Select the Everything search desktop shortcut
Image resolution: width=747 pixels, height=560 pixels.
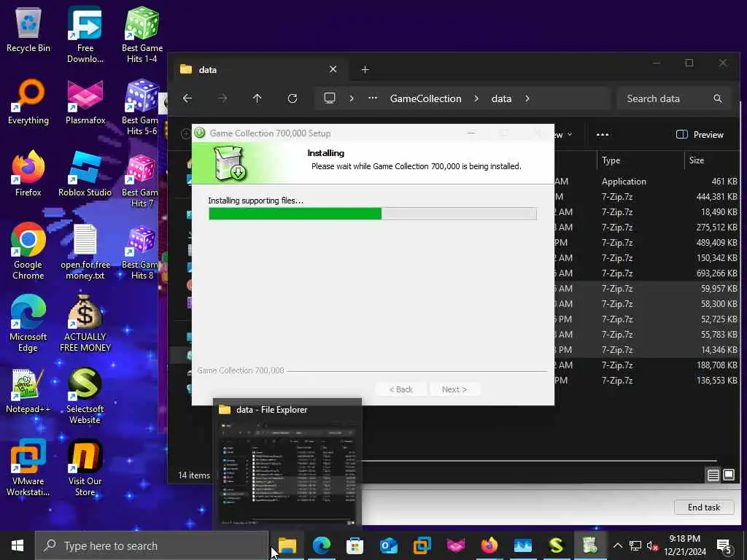pyautogui.click(x=28, y=102)
